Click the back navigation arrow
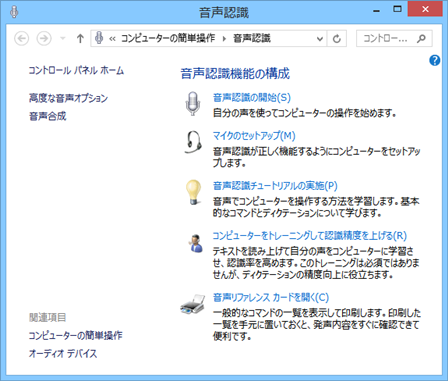The image size is (448, 381). (x=22, y=39)
